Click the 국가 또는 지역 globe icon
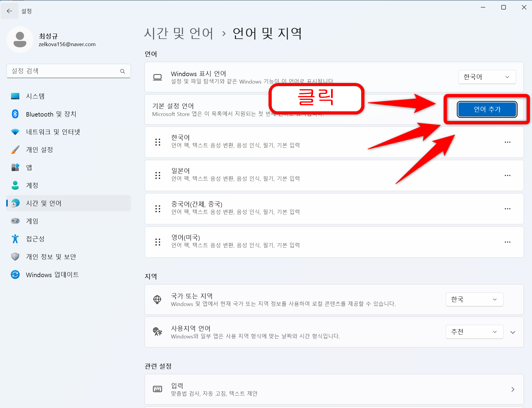 click(x=157, y=299)
